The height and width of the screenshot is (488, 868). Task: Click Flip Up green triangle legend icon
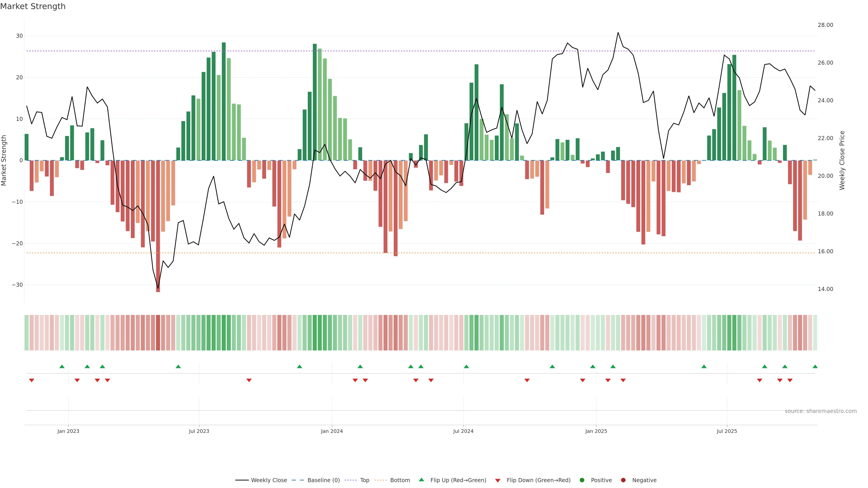pyautogui.click(x=421, y=480)
